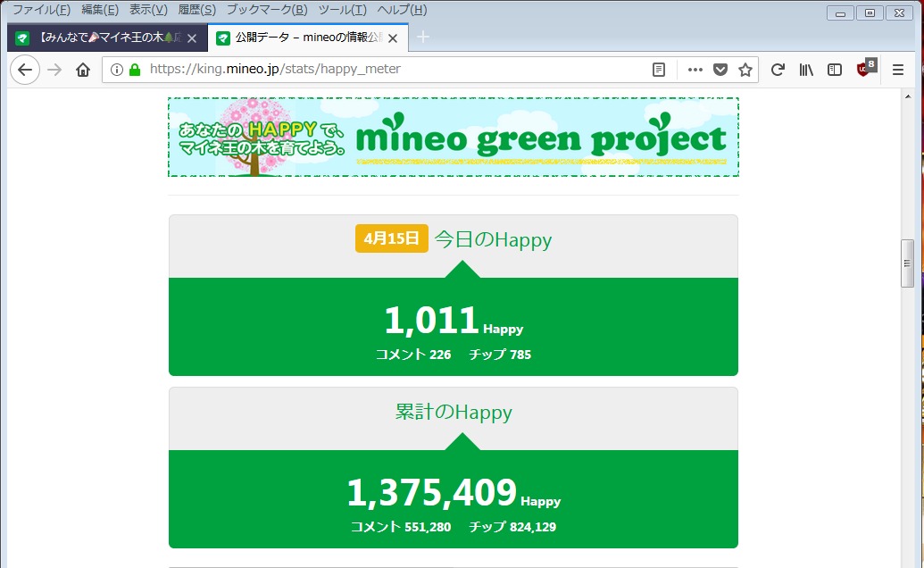Switch to the みんなでマイネ王の木 tab
The height and width of the screenshot is (568, 924).
[107, 38]
